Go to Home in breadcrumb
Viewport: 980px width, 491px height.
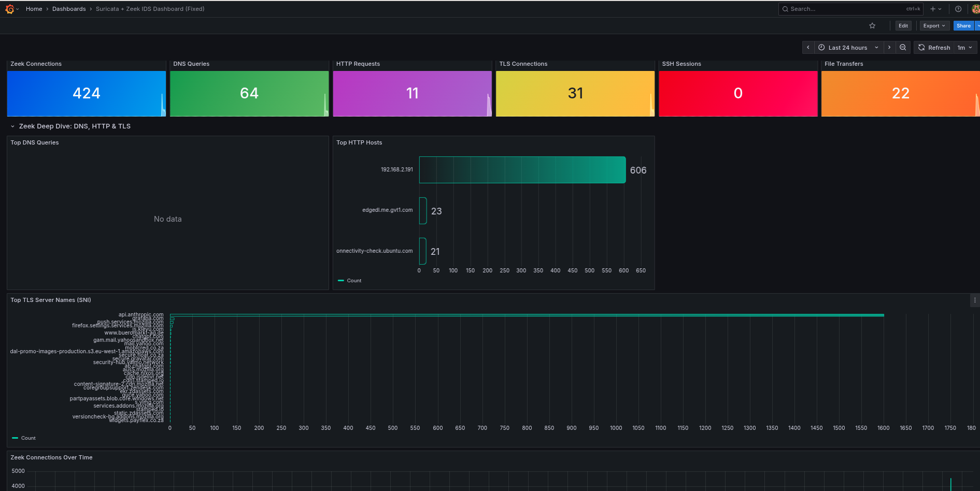(x=34, y=9)
